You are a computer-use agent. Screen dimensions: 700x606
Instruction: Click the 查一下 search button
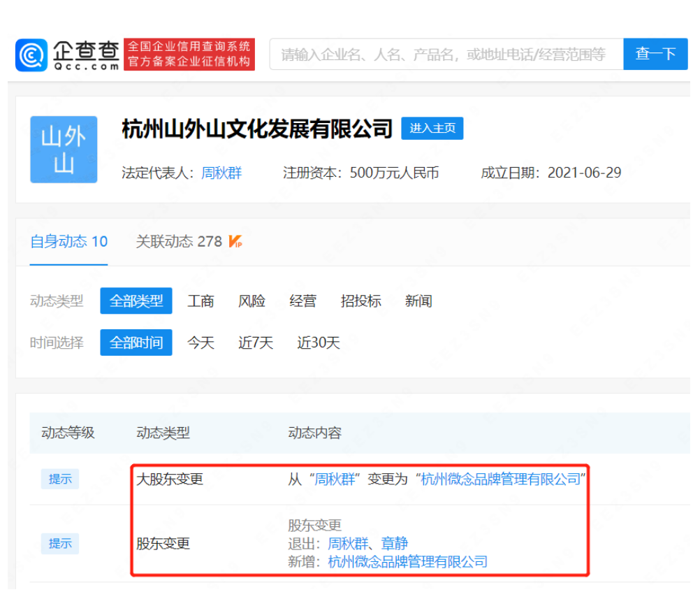(655, 54)
